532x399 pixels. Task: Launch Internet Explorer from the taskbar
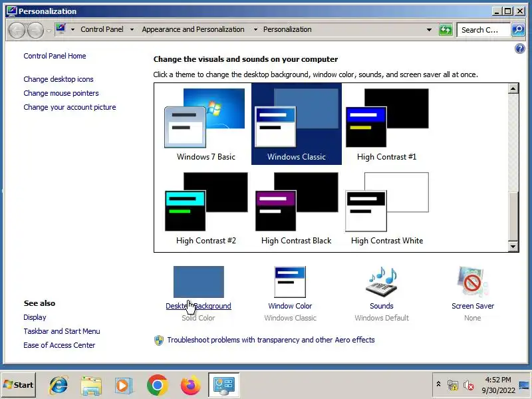coord(59,386)
